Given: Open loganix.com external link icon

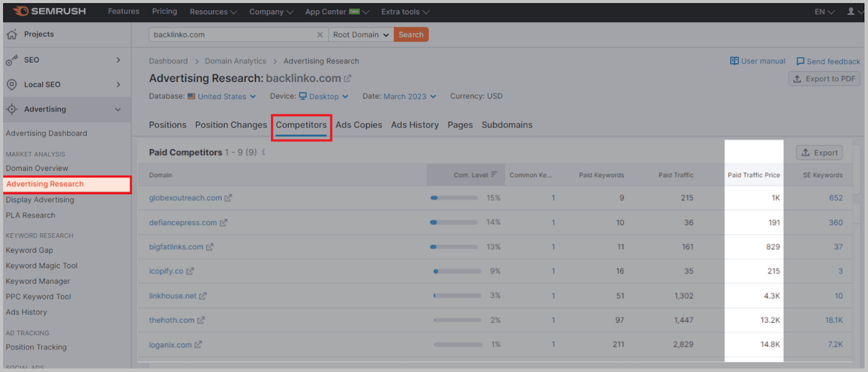Looking at the screenshot, I should [x=198, y=345].
